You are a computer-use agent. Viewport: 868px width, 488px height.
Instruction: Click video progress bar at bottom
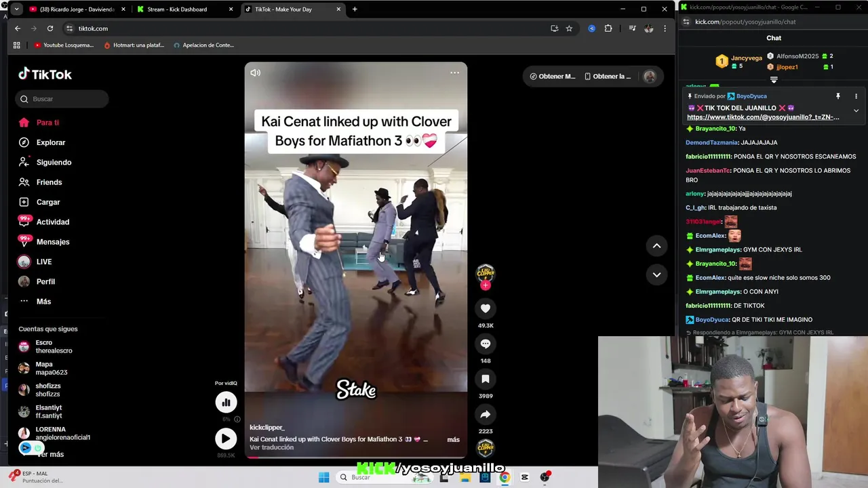356,457
